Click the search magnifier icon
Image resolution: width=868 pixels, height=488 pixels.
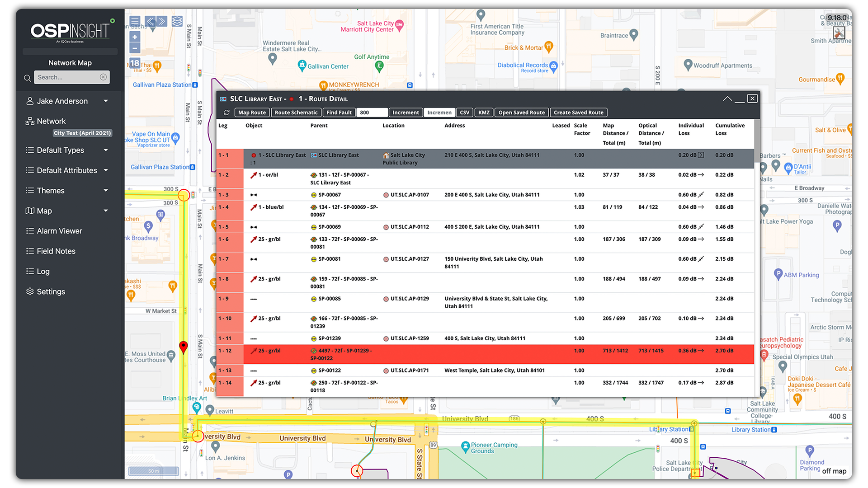[28, 78]
